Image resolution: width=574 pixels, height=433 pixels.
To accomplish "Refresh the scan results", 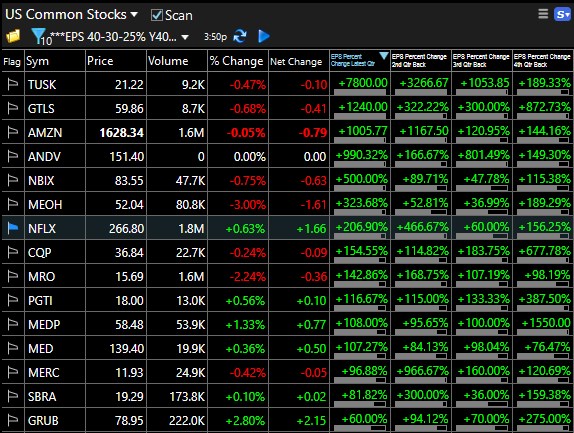I will pyautogui.click(x=240, y=36).
